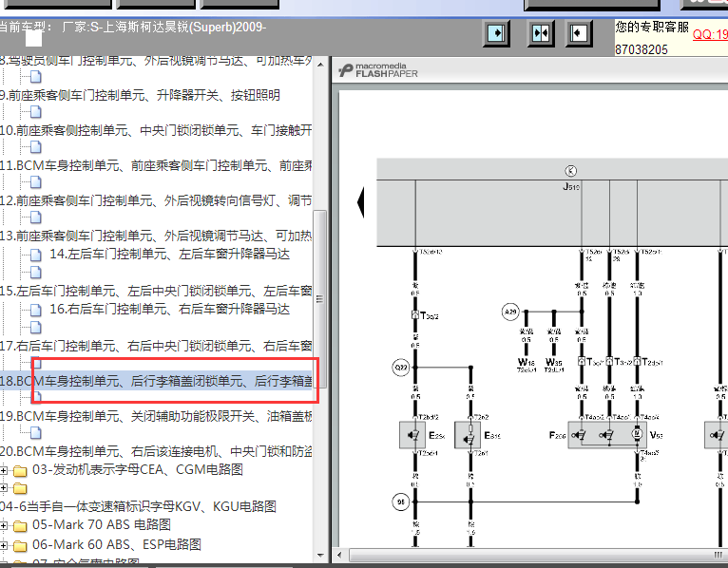Select item 14 左后车门控制单元
This screenshot has width=728, height=568.
[169, 254]
